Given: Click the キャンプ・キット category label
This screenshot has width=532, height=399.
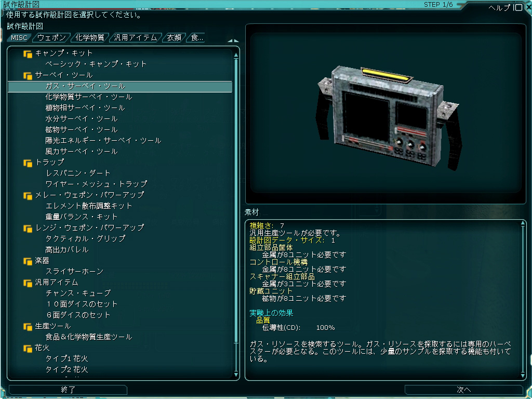Looking at the screenshot, I should click(x=64, y=54).
